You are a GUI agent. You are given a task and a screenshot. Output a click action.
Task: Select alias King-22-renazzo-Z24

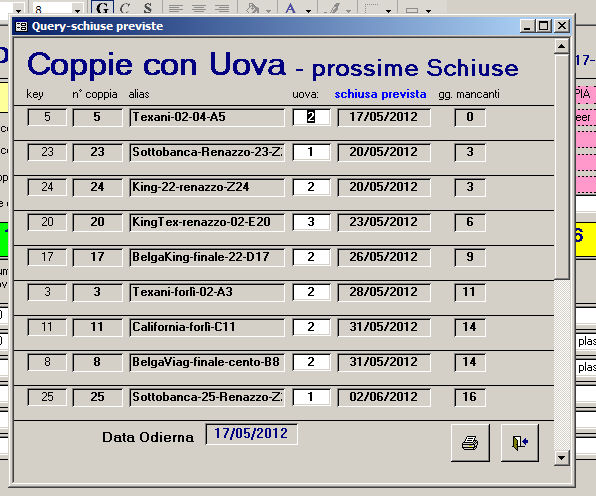207,187
